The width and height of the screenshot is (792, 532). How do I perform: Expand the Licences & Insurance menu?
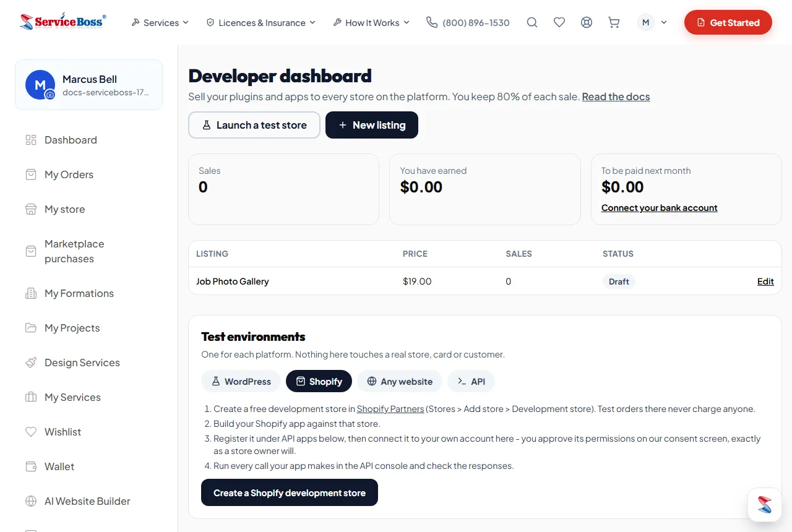[x=260, y=22]
